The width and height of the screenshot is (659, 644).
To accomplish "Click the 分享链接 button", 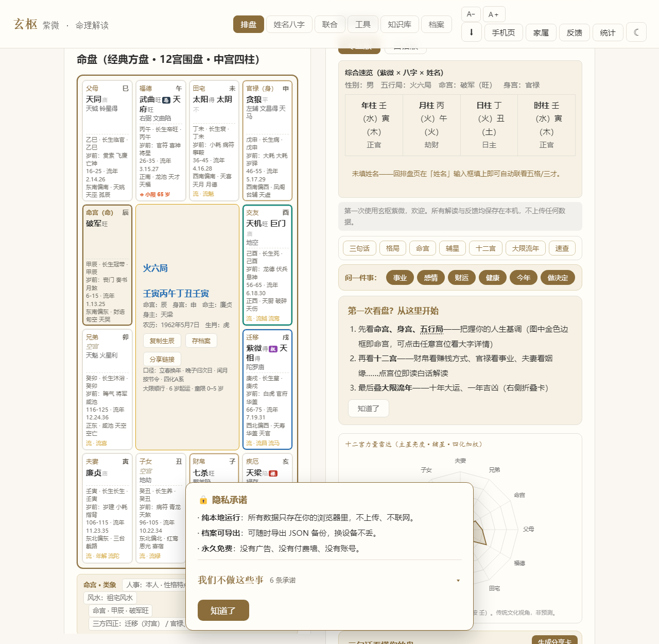I will (162, 359).
